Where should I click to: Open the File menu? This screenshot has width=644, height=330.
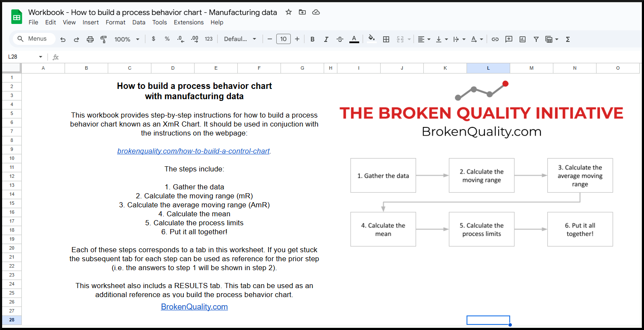point(33,22)
